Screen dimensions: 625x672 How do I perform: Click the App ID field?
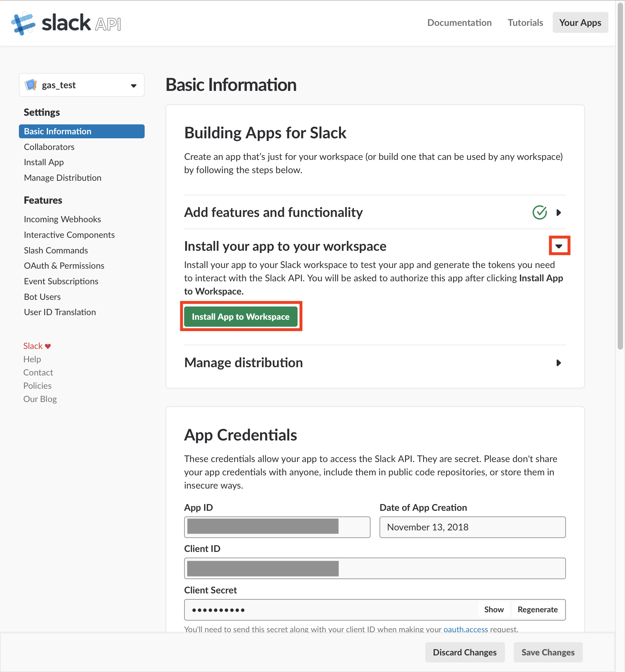277,527
